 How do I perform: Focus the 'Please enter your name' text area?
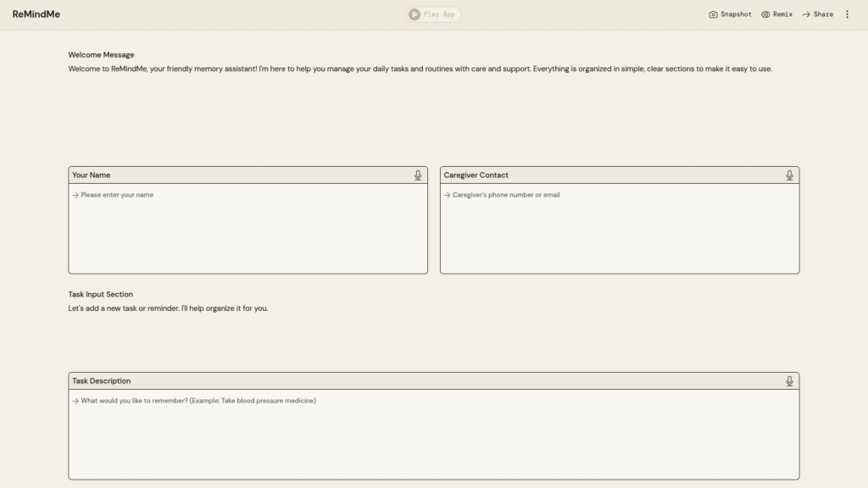coord(248,227)
